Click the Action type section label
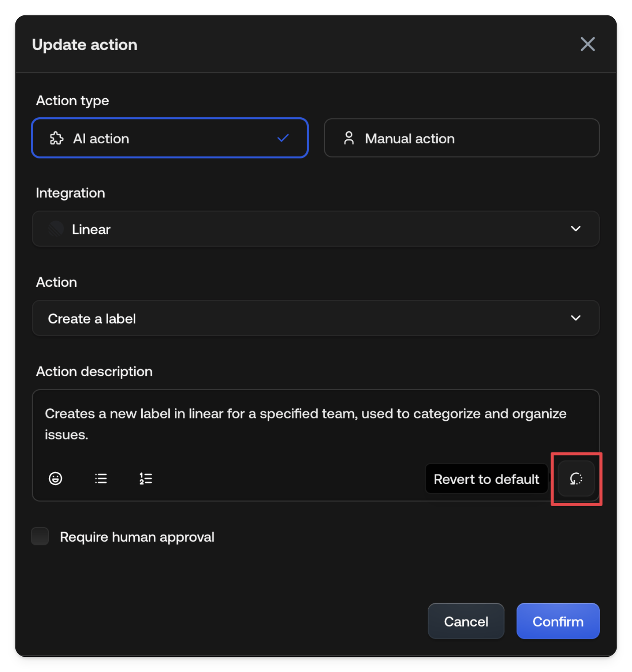 pyautogui.click(x=72, y=100)
